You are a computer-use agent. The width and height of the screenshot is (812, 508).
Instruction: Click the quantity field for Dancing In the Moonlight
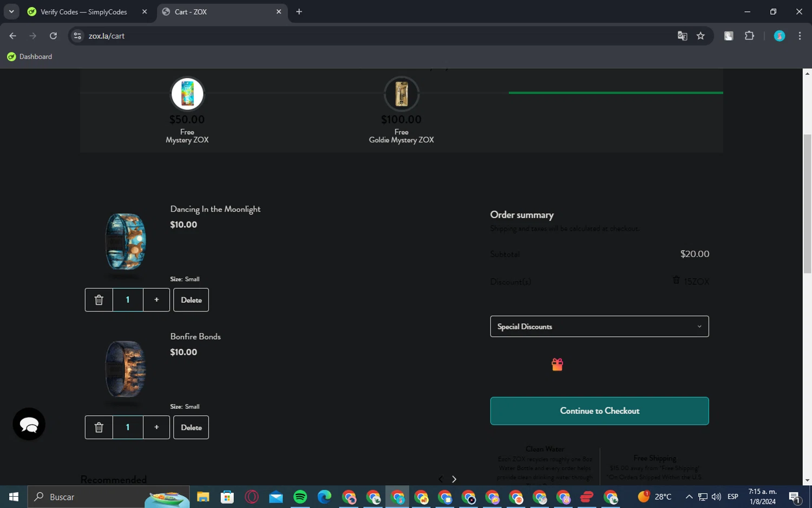(x=128, y=300)
